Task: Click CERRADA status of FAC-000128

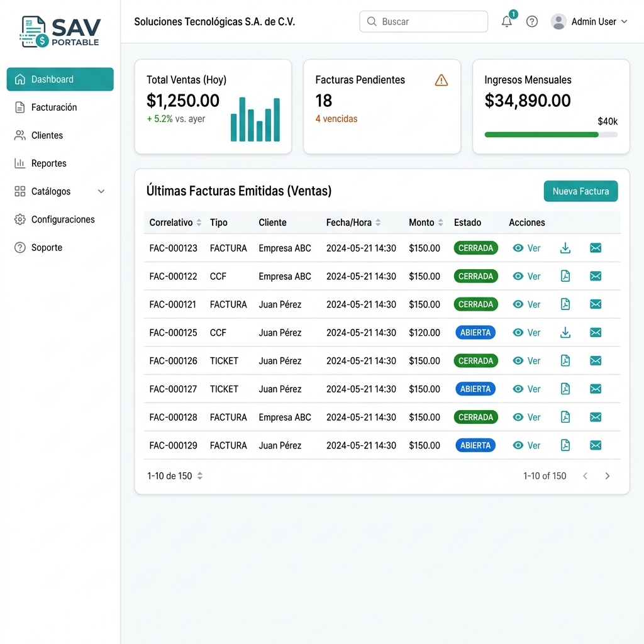Action: coord(475,418)
